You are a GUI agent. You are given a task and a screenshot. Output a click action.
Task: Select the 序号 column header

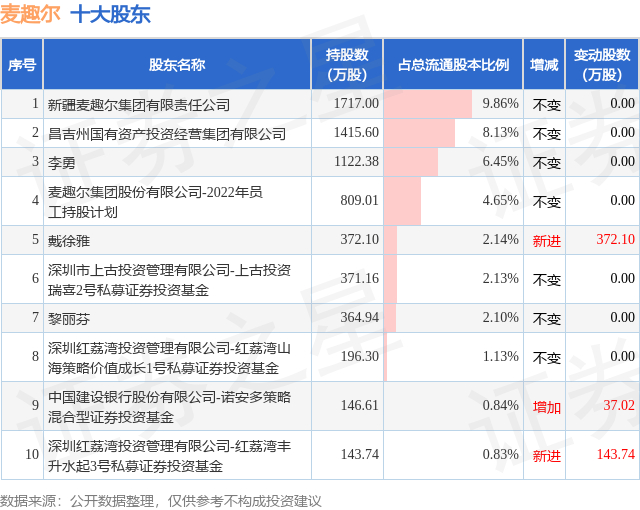click(x=22, y=64)
